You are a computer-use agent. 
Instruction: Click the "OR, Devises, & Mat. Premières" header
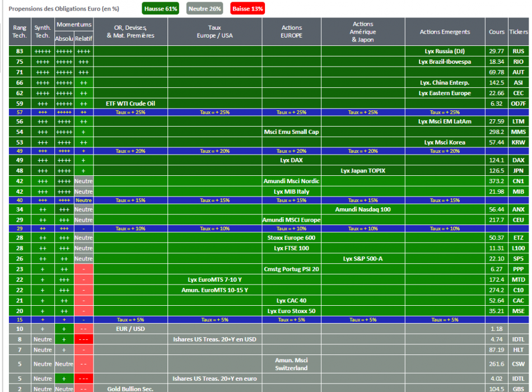130,31
